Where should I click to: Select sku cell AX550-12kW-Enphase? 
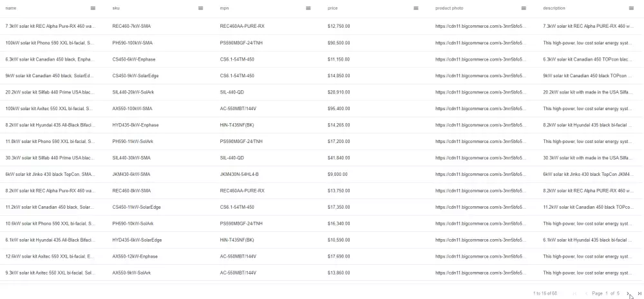pyautogui.click(x=135, y=256)
